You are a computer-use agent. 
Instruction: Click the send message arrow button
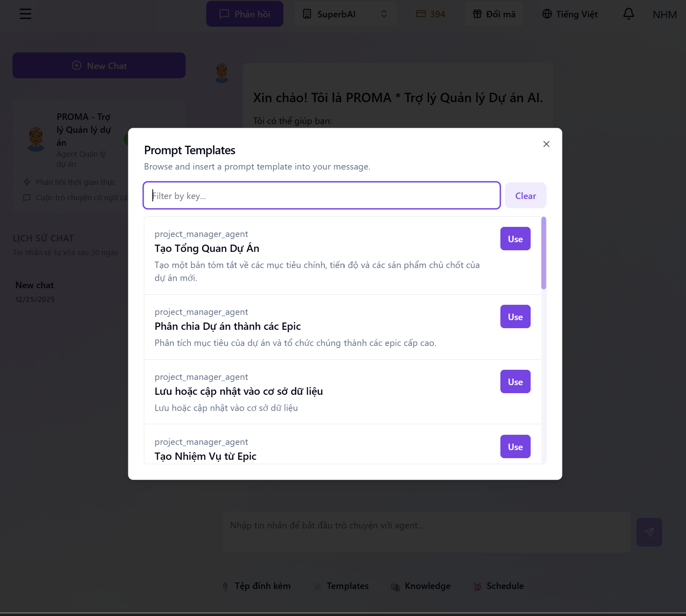[649, 532]
